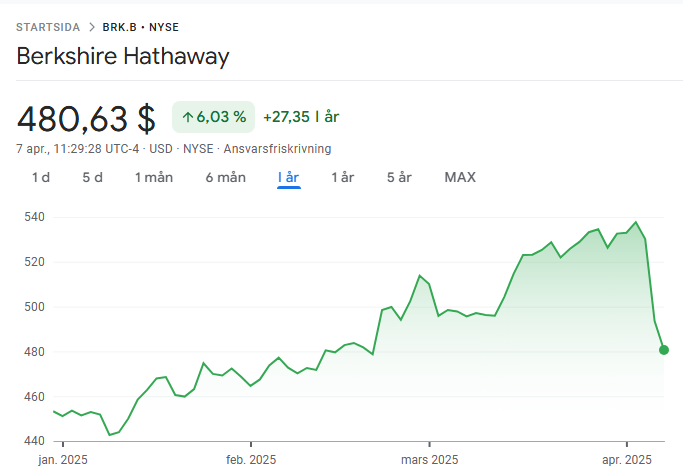The image size is (683, 476).
Task: Click the 440 y-axis label
Action: pyautogui.click(x=34, y=441)
